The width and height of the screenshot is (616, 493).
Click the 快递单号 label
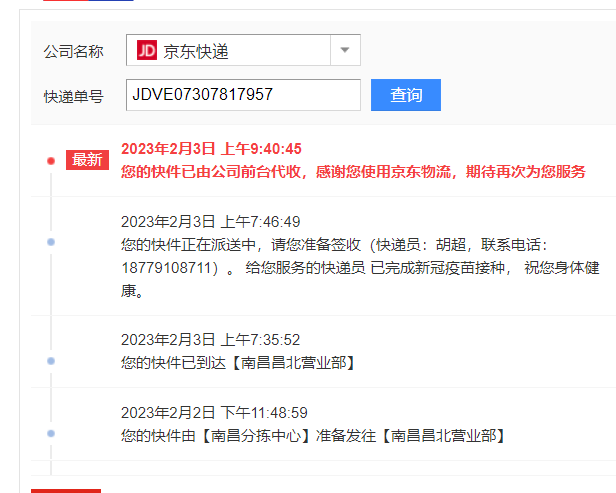click(73, 96)
